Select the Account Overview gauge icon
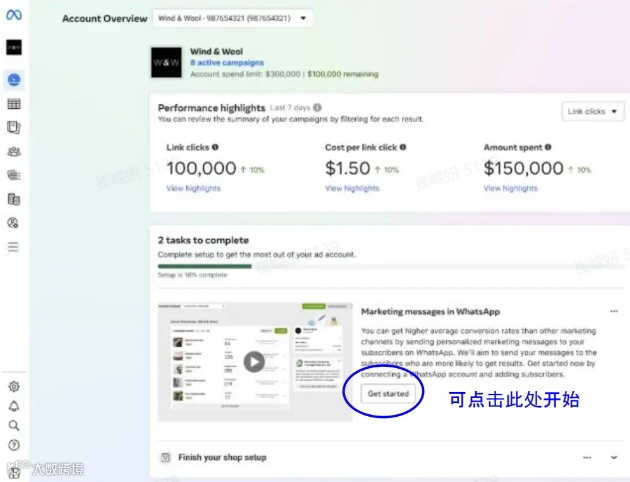630x482 pixels. click(x=14, y=80)
